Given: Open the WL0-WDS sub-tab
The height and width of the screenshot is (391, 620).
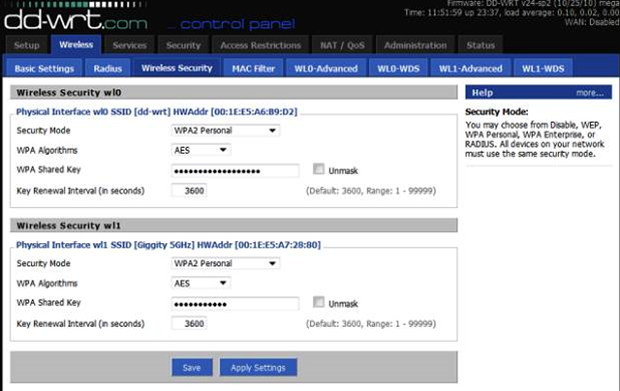Looking at the screenshot, I should click(398, 68).
